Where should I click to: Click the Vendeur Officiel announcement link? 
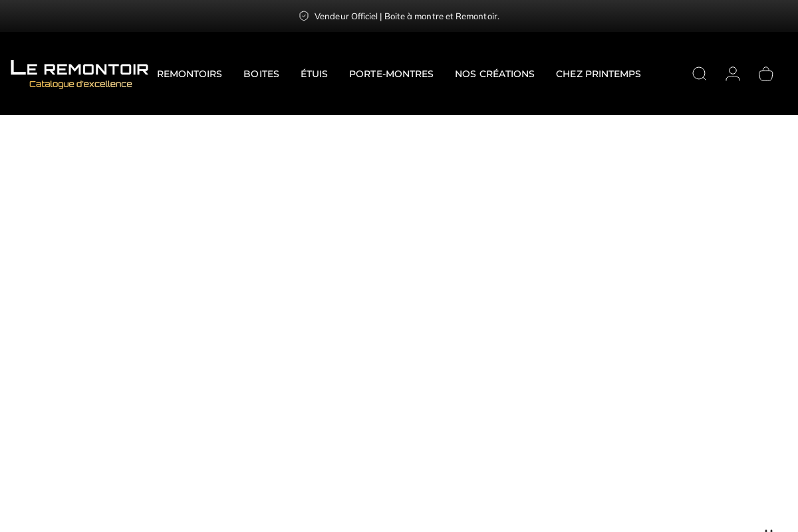407,16
